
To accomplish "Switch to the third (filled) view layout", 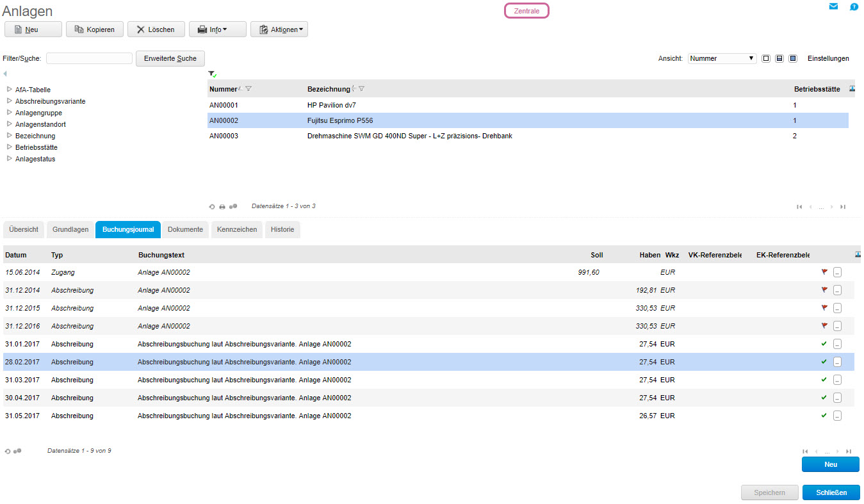I will [x=793, y=58].
